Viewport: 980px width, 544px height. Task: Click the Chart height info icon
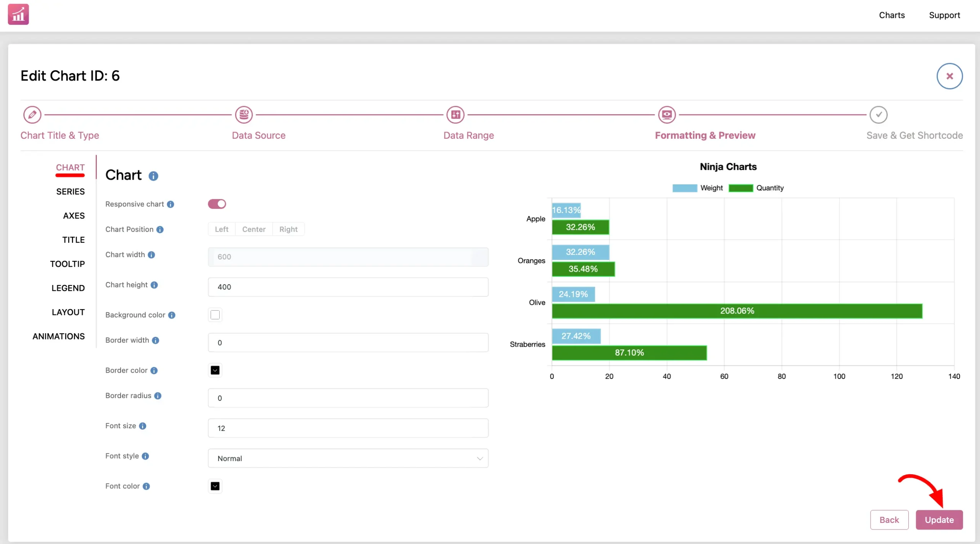coord(154,285)
